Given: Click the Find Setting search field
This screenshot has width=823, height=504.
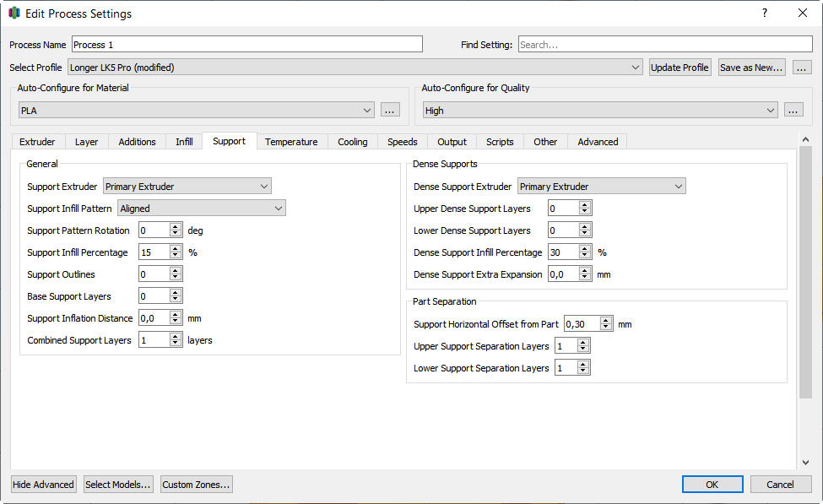Looking at the screenshot, I should coord(665,44).
